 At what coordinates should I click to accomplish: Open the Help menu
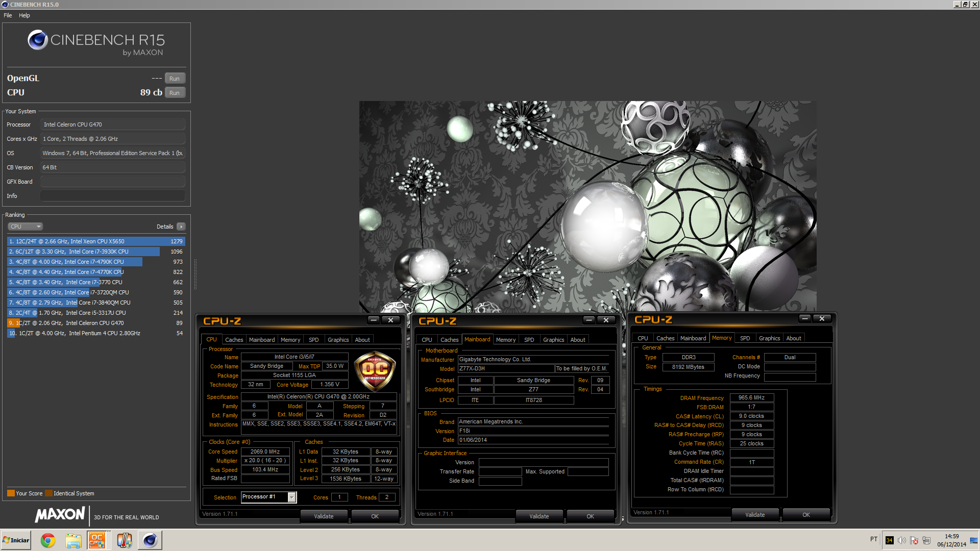(24, 15)
